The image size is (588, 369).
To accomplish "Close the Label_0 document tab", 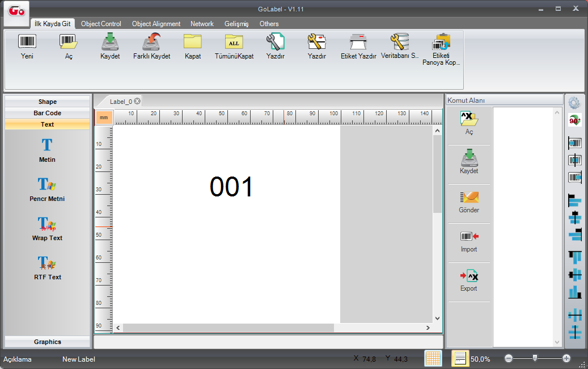I will point(137,101).
